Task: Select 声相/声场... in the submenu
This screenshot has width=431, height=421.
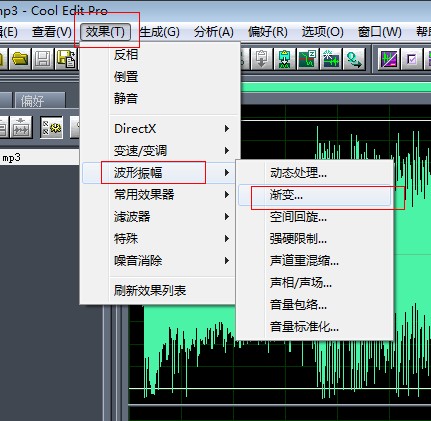Action: point(315,283)
